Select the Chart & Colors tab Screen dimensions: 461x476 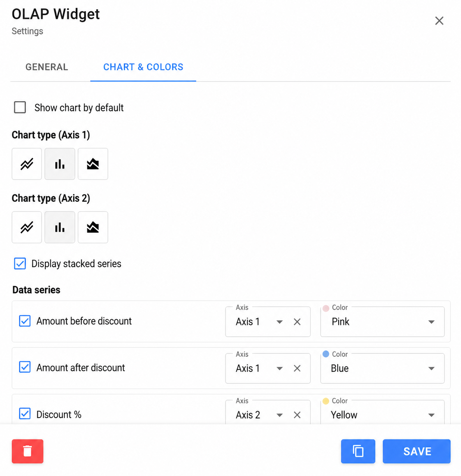(x=143, y=67)
